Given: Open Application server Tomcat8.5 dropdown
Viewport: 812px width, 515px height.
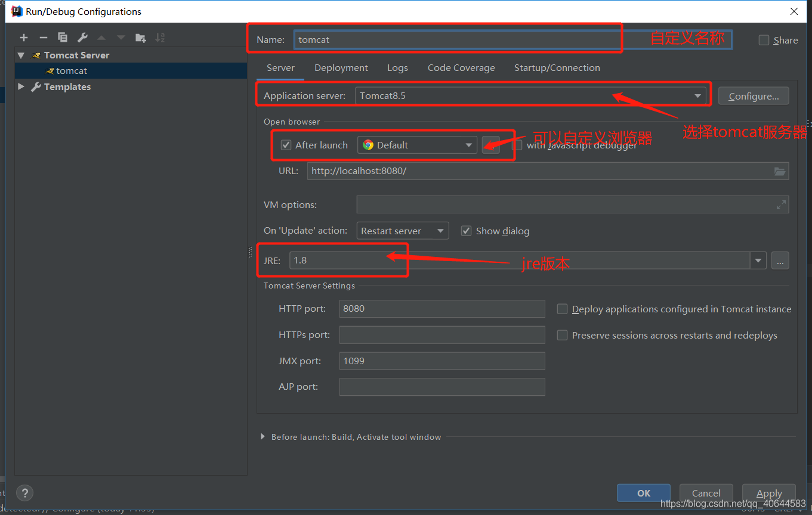Looking at the screenshot, I should (530, 95).
